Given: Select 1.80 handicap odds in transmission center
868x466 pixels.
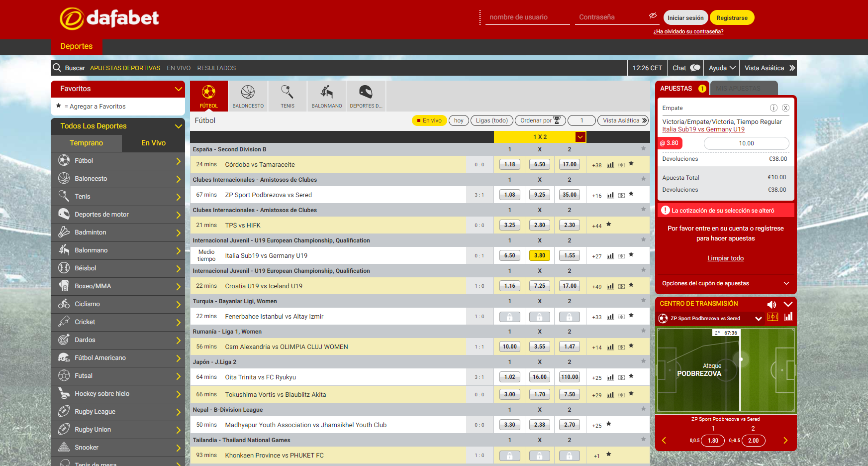Looking at the screenshot, I should pyautogui.click(x=713, y=441).
